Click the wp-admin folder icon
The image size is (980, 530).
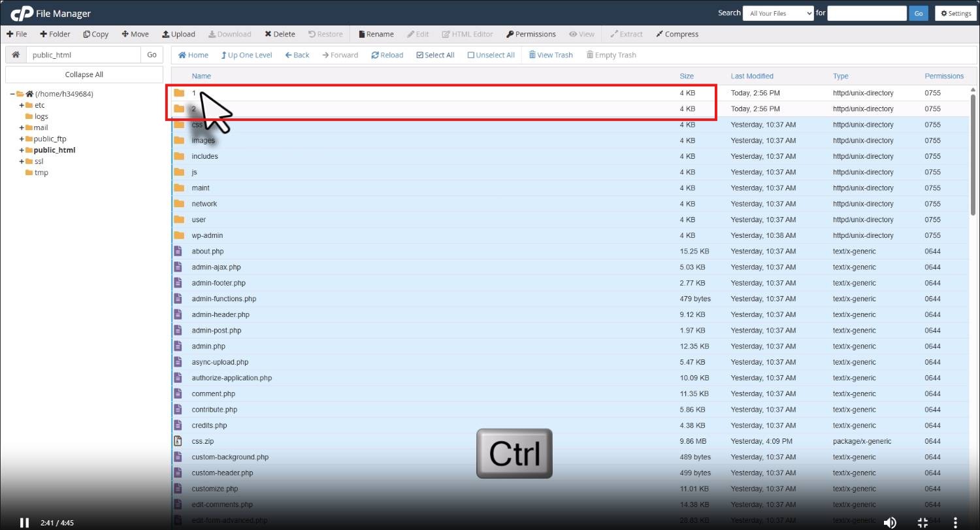click(x=179, y=235)
